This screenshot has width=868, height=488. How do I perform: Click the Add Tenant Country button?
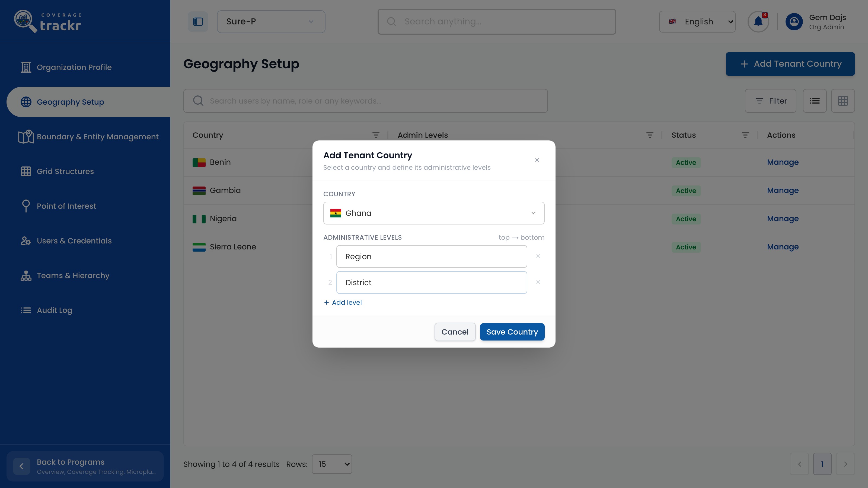click(790, 64)
